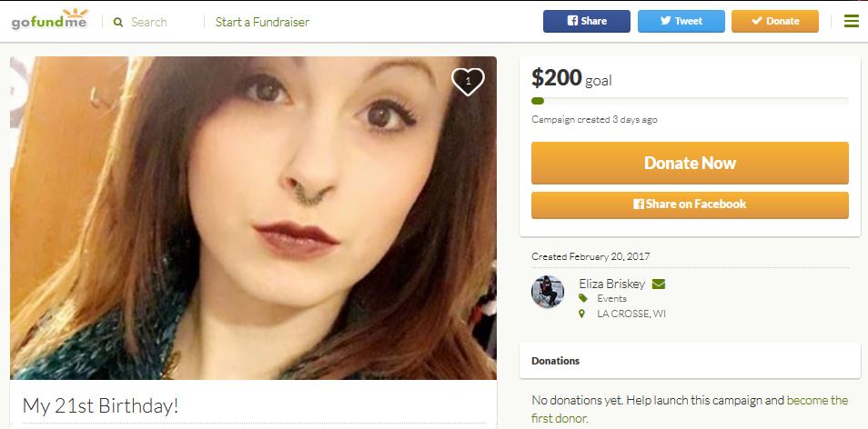The image size is (868, 429).
Task: Open the Start a Fundraiser link
Action: click(x=262, y=22)
